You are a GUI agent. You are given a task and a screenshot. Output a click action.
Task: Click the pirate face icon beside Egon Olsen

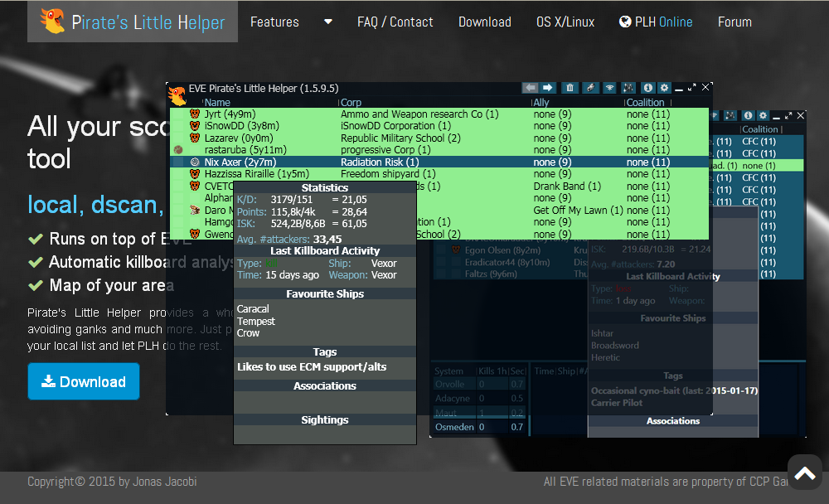pyautogui.click(x=456, y=250)
